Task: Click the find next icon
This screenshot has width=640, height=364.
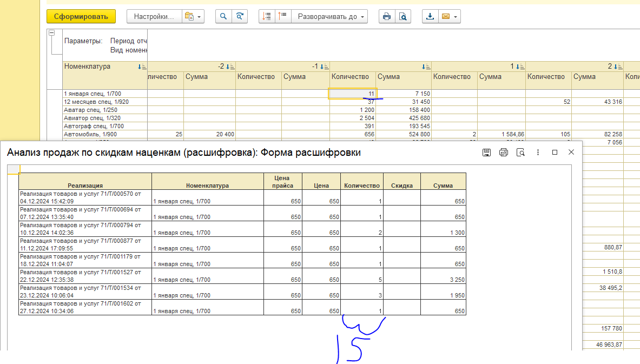Action: pos(239,16)
